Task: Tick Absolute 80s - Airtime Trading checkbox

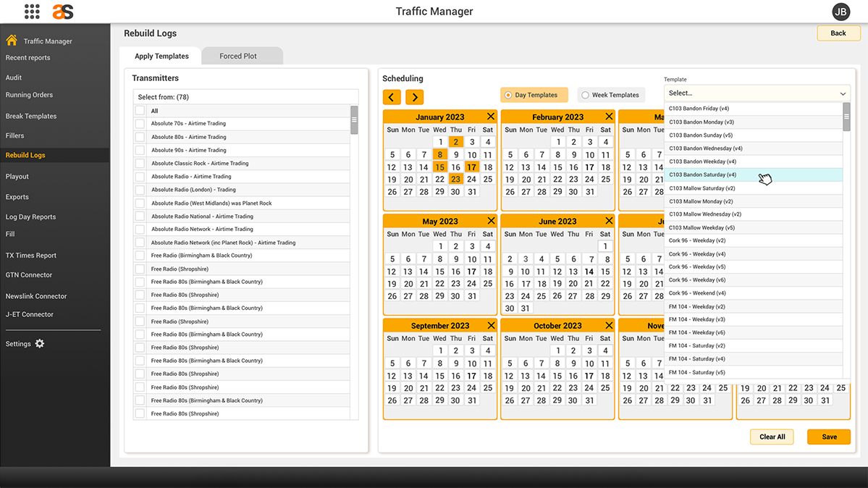Action: pos(140,137)
